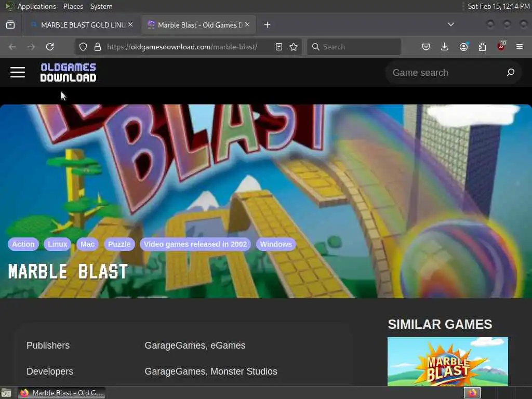532x399 pixels.
Task: Open the Puzzle tag
Action: (119, 244)
